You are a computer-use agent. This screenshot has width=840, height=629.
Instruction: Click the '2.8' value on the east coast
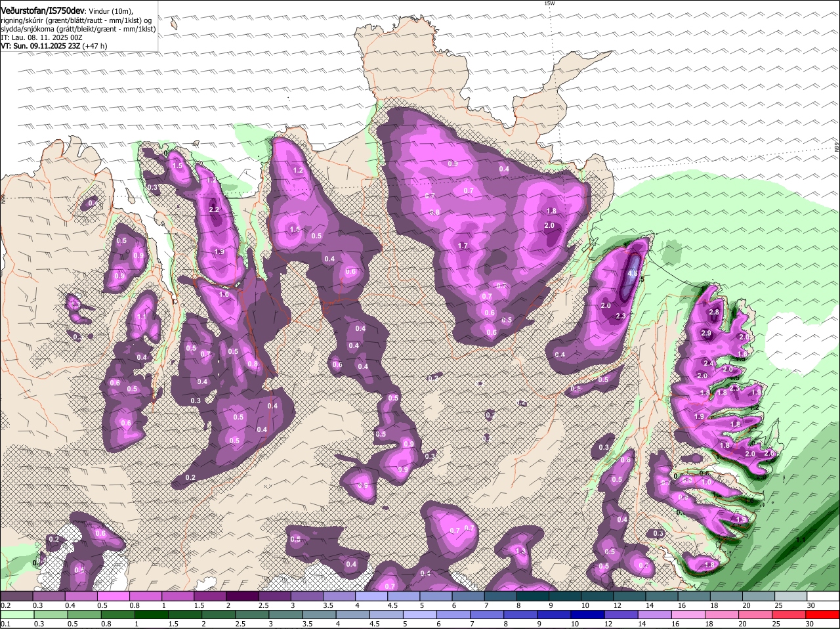[715, 312]
